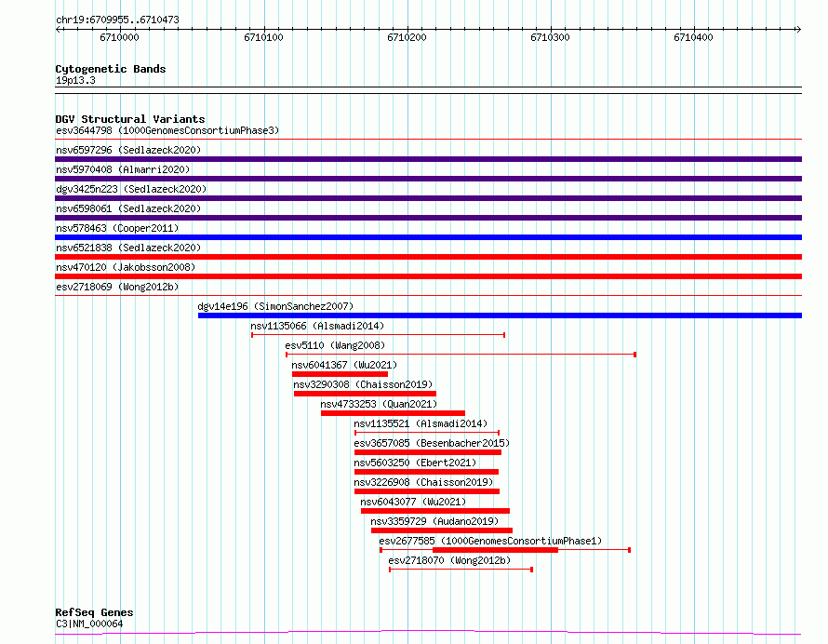
Task: Click the nsv3226908 (Chaisson2019) label
Action: (423, 482)
